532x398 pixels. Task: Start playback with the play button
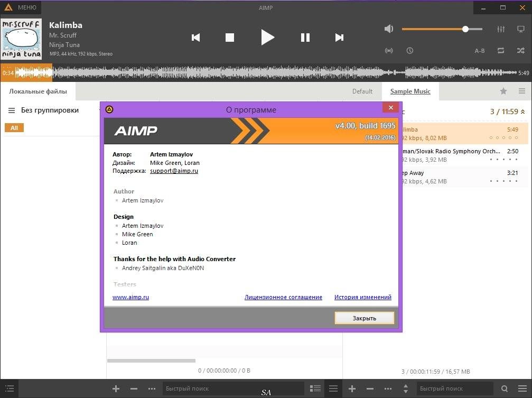click(x=267, y=38)
